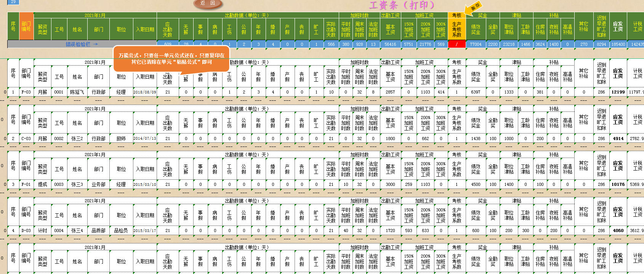Image resolution: width=644 pixels, height=274 pixels.
Task: Click the 提成 salary type cell
Action: tap(42, 184)
